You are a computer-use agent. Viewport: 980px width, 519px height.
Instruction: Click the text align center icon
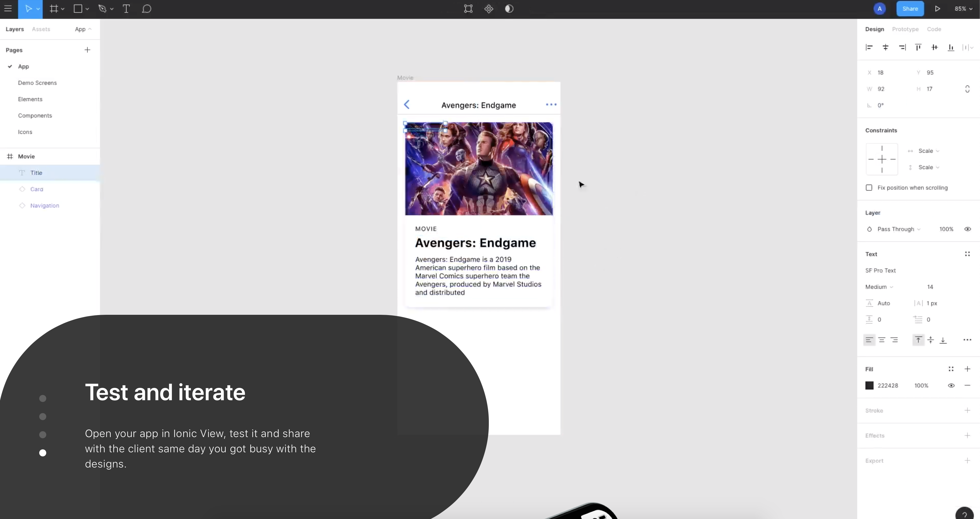tap(881, 340)
